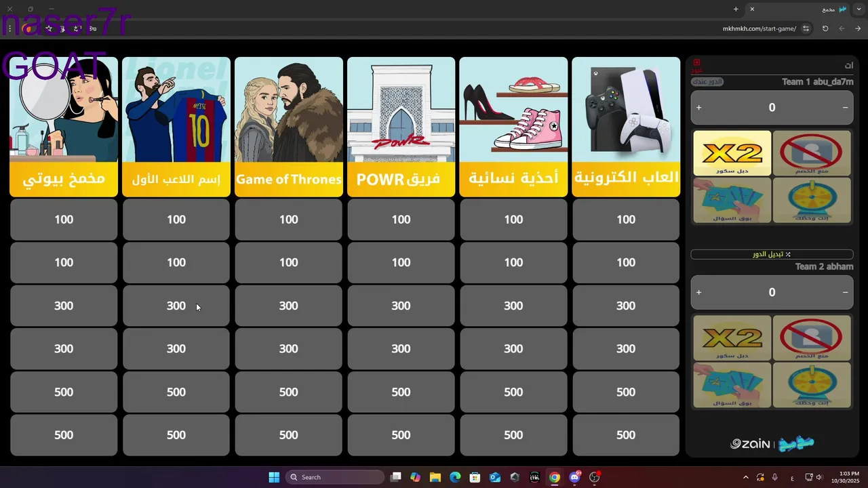Select the مخمخ browser tab
This screenshot has height=488, width=868.
pos(798,9)
